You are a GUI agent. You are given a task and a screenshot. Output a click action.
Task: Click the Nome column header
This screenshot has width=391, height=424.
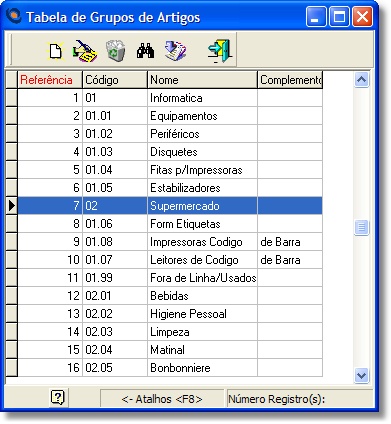(202, 80)
